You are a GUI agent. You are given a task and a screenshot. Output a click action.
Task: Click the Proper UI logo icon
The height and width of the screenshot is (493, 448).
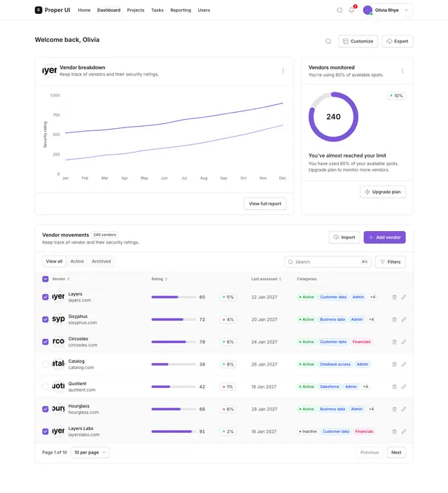(38, 10)
